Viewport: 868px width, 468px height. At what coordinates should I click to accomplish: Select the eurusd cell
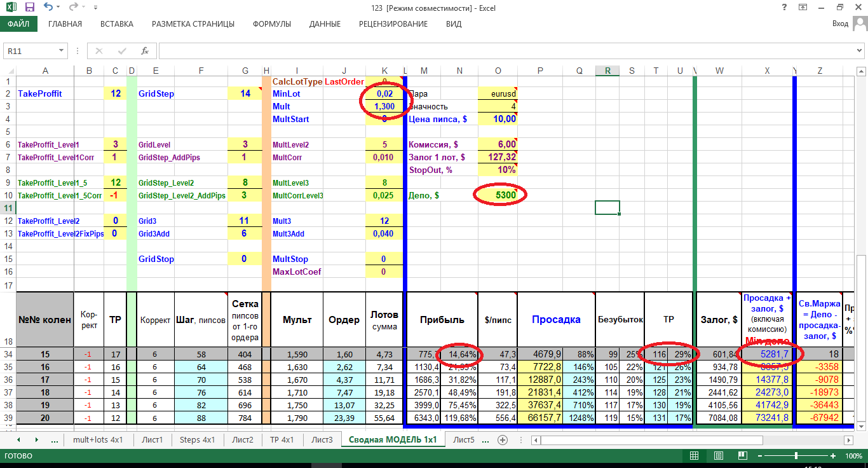498,93
